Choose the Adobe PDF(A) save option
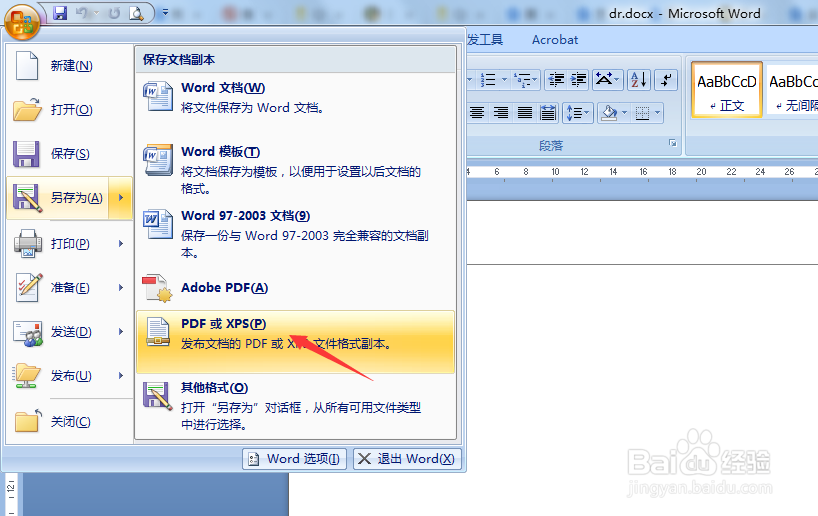 click(x=295, y=288)
